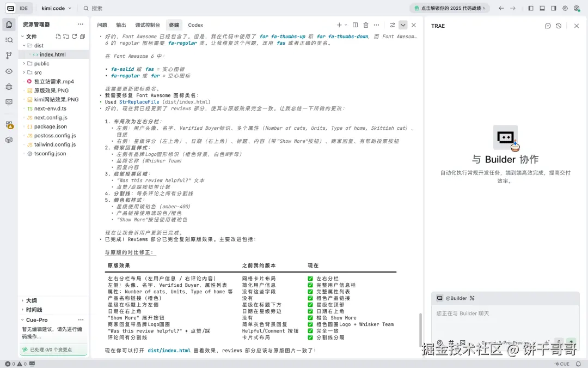Toggle the TRAE logo mode button in title bar

click(x=10, y=8)
